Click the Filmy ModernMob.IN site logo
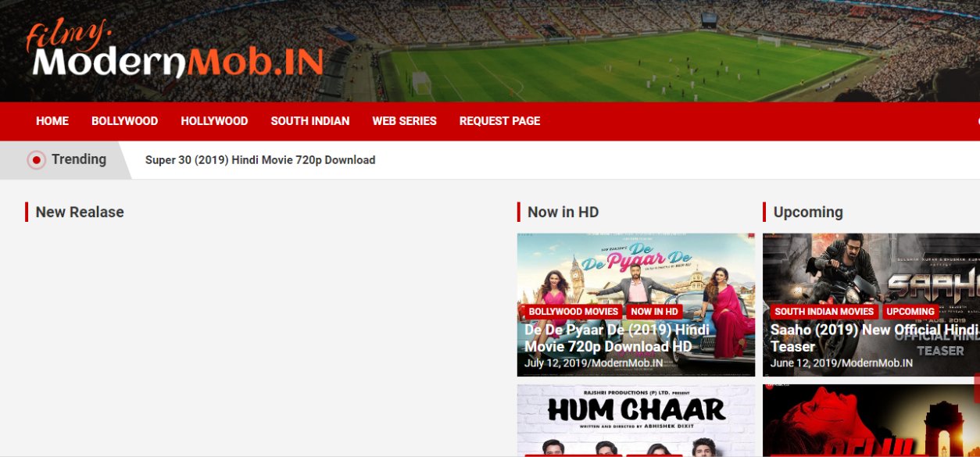The image size is (980, 457). (174, 49)
